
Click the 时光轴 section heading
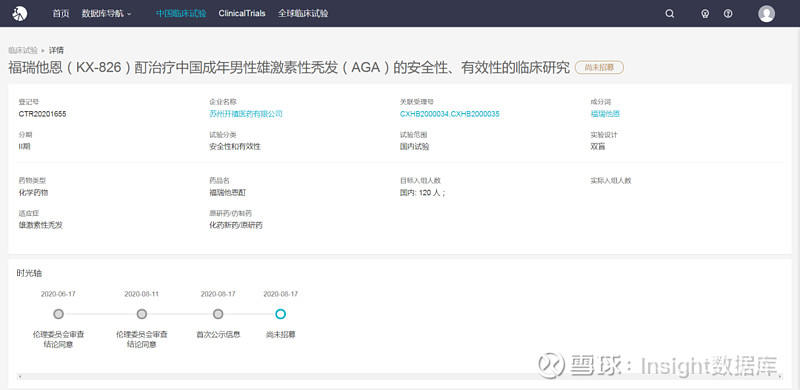coord(29,273)
